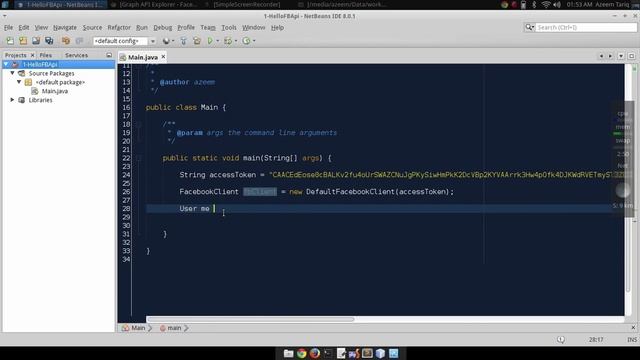Click the main method breadcrumb
Viewport: 640px width, 360px height.
click(174, 328)
